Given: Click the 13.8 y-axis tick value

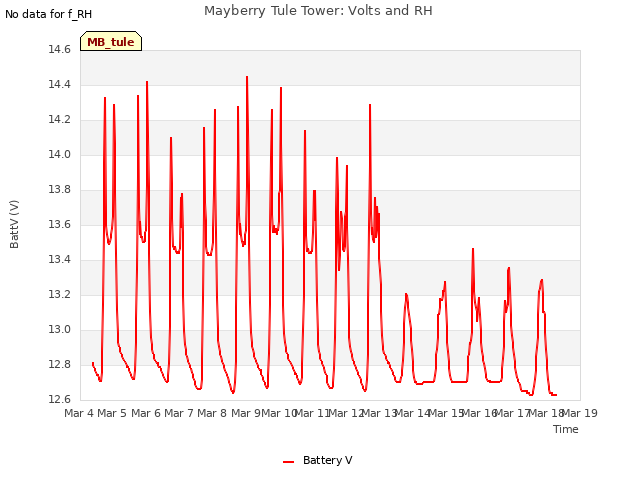Looking at the screenshot, I should coord(60,190).
